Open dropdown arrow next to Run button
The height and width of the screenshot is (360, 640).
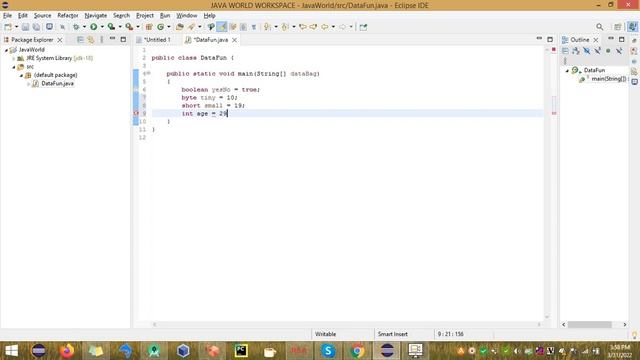click(x=102, y=27)
